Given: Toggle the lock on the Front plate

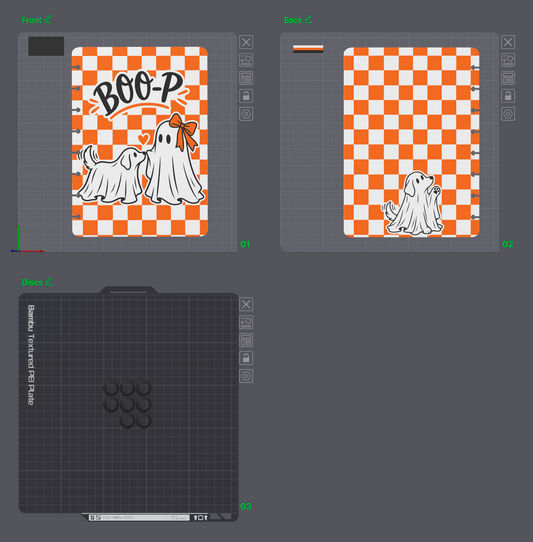Looking at the screenshot, I should 246,96.
